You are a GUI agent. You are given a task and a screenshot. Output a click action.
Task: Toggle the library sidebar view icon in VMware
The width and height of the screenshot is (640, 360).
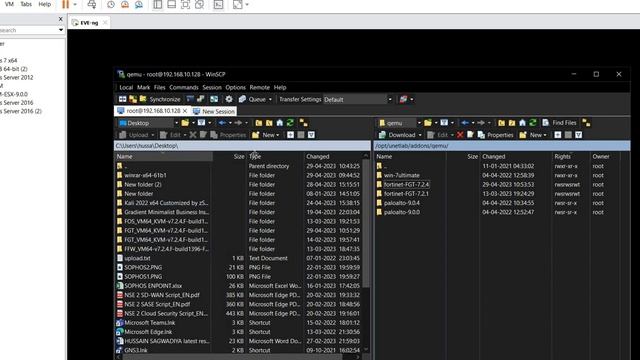click(158, 4)
